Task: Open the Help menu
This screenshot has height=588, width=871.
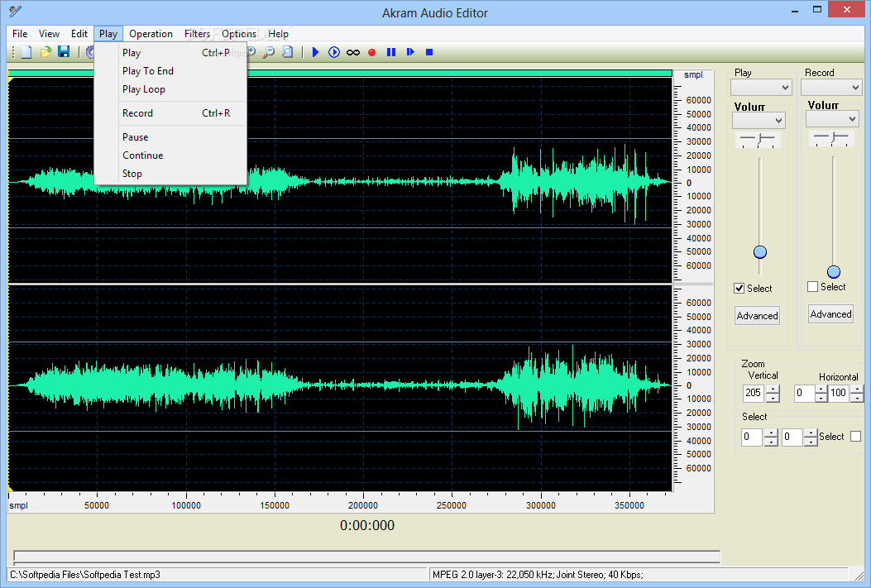Action: [278, 34]
